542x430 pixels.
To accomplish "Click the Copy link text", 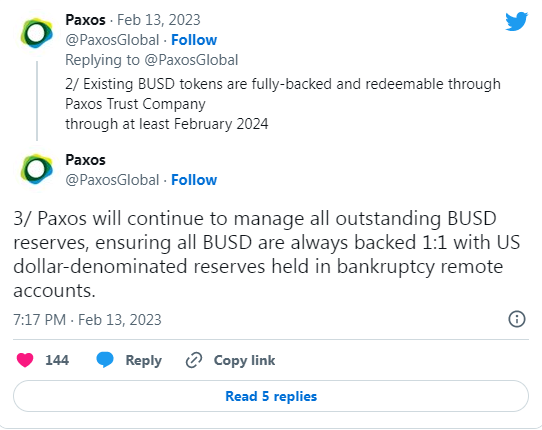I will [244, 361].
